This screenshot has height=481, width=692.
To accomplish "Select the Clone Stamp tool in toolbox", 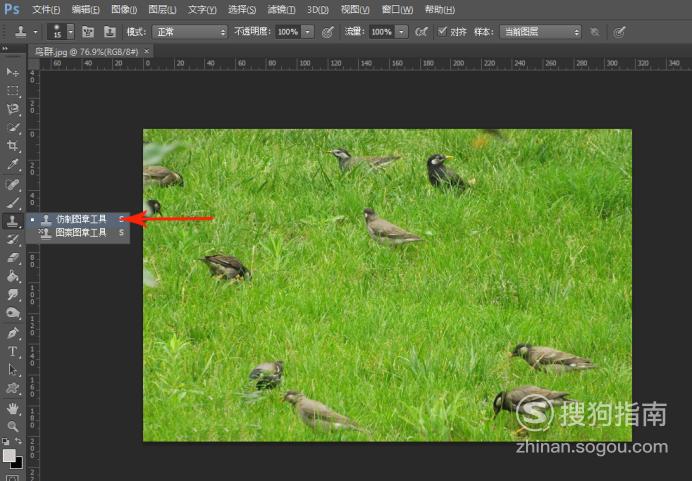I will (x=12, y=221).
